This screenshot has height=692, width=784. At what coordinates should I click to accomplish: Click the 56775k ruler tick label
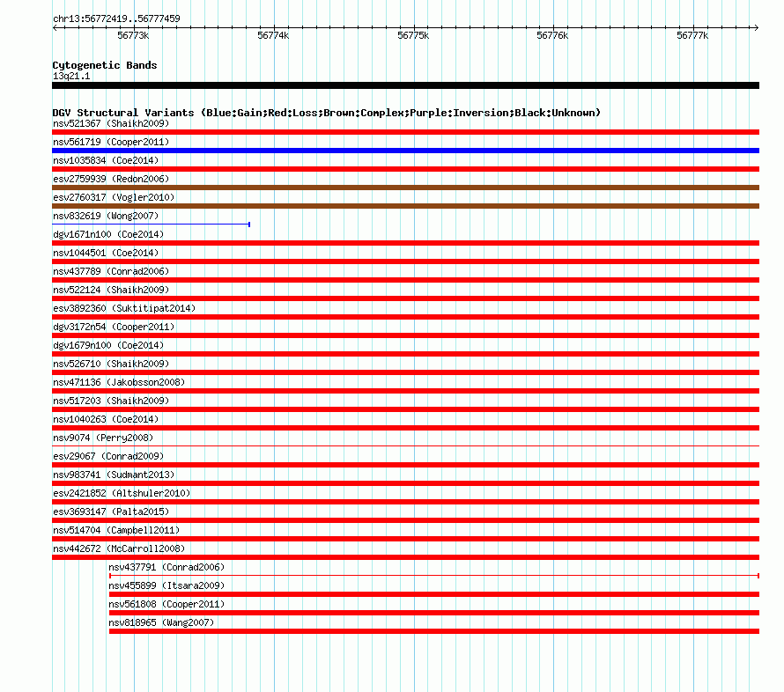[413, 35]
